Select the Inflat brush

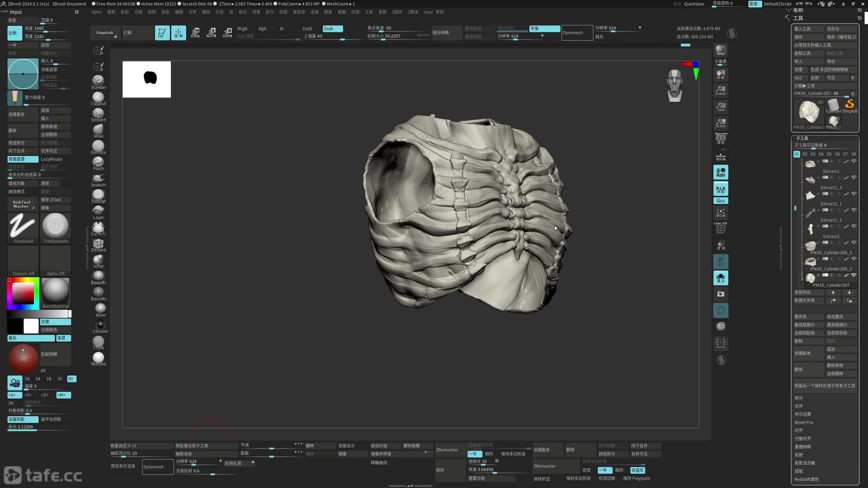[x=98, y=260]
